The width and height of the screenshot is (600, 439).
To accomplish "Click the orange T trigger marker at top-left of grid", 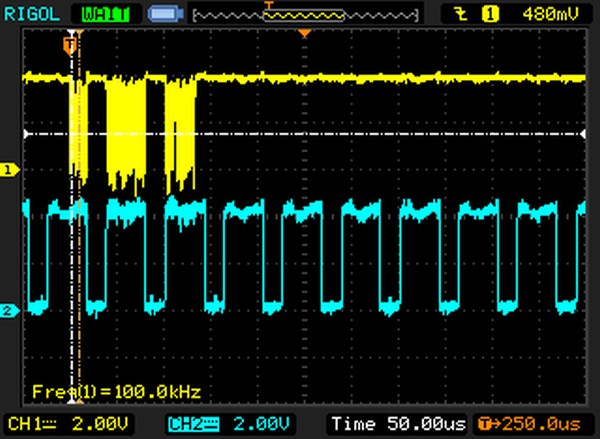I will pos(69,45).
